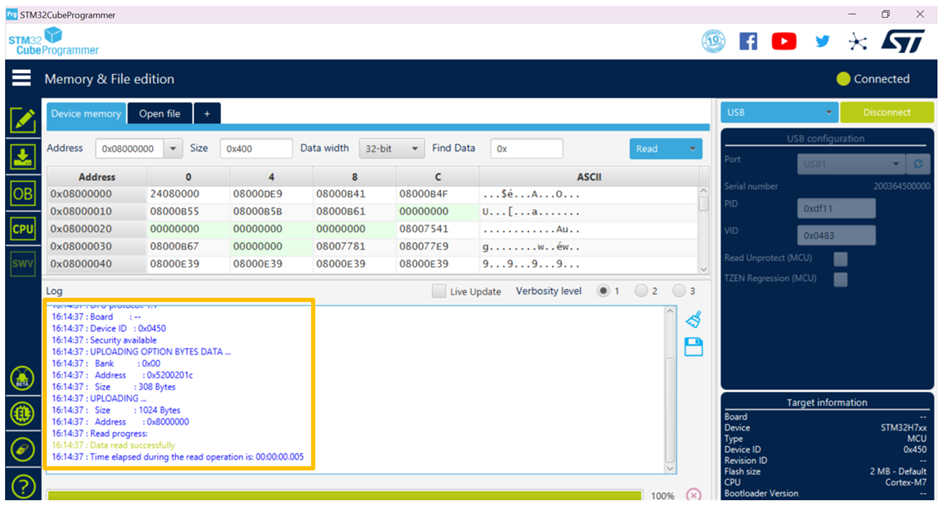Switch to Device memory tab
Image resolution: width=940 pixels, height=507 pixels.
[86, 113]
